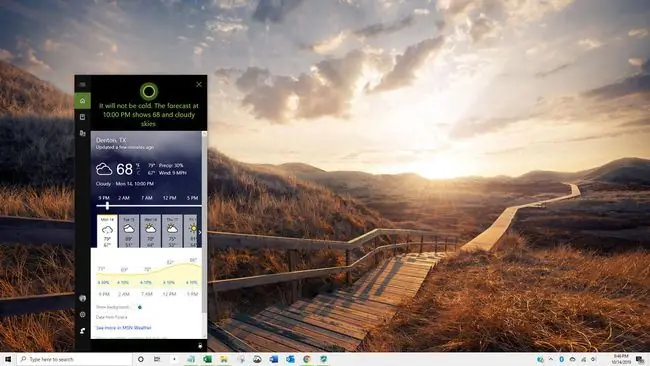
Task: Click the Denton, TX location text
Action: [111, 140]
